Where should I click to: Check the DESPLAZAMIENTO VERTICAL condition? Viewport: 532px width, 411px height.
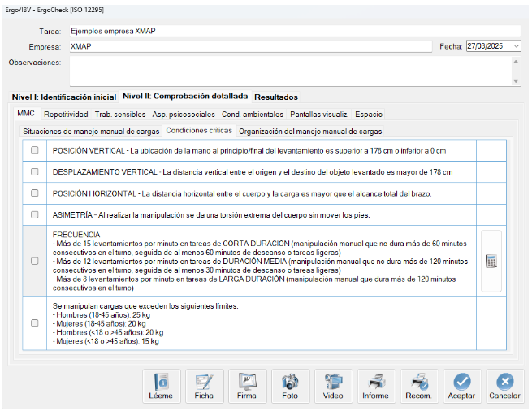point(35,171)
